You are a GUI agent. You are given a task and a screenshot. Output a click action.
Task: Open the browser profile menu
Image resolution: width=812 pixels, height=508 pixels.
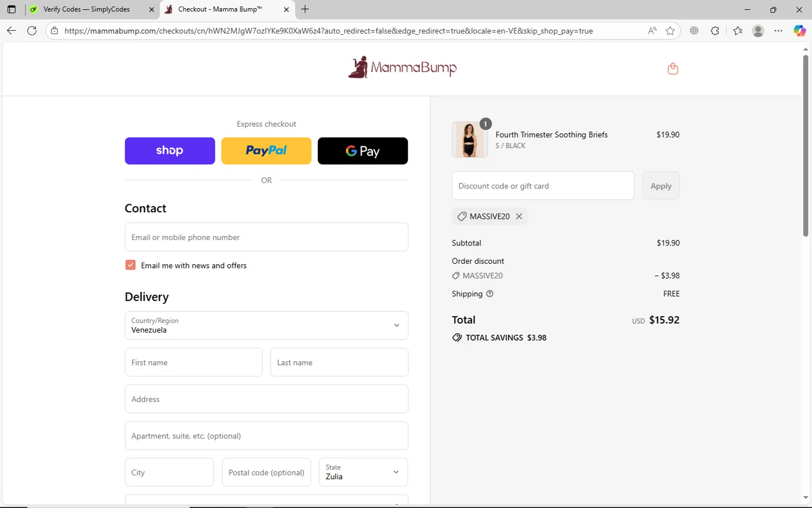(x=758, y=31)
